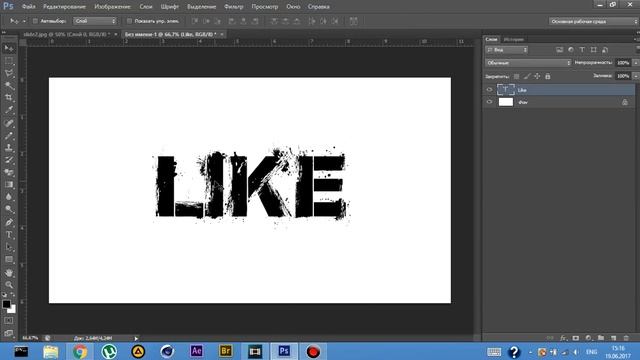Enable the Auto-Select checkbox
The width and height of the screenshot is (640, 360).
coord(35,21)
